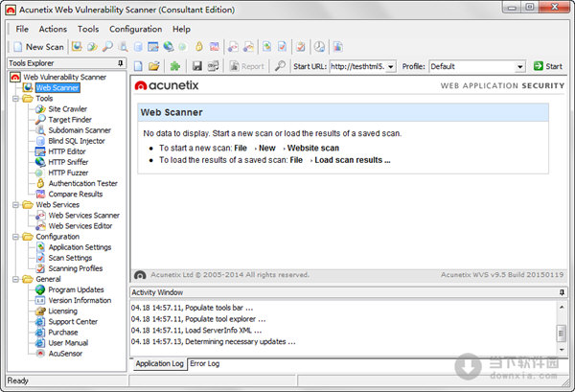Image resolution: width=575 pixels, height=392 pixels.
Task: Open Blind SQL Injector icon in top toolbar
Action: [x=138, y=47]
